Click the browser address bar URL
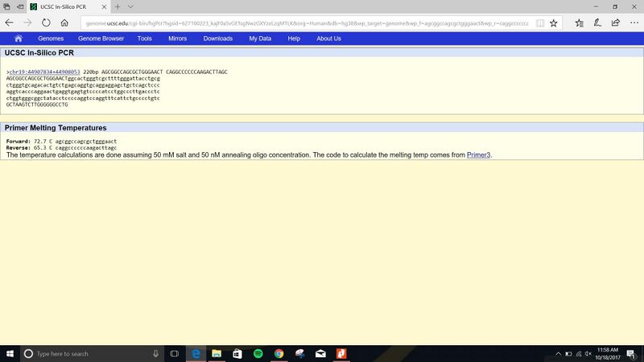This screenshot has width=644, height=362. (306, 23)
